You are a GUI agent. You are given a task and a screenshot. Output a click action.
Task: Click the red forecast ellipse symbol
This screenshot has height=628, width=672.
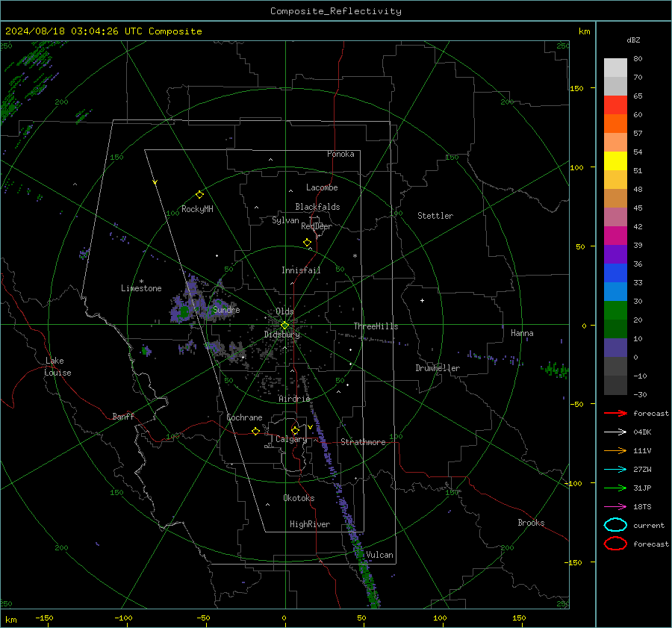[x=615, y=544]
